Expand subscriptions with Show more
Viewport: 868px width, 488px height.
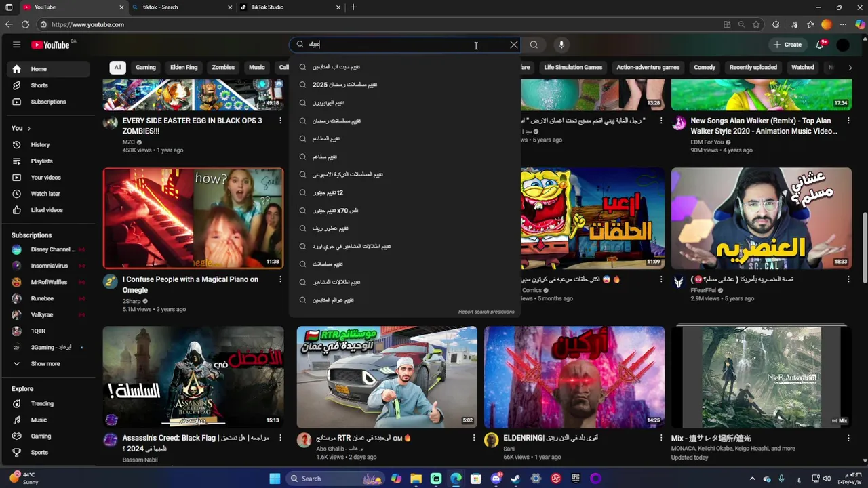click(48, 364)
